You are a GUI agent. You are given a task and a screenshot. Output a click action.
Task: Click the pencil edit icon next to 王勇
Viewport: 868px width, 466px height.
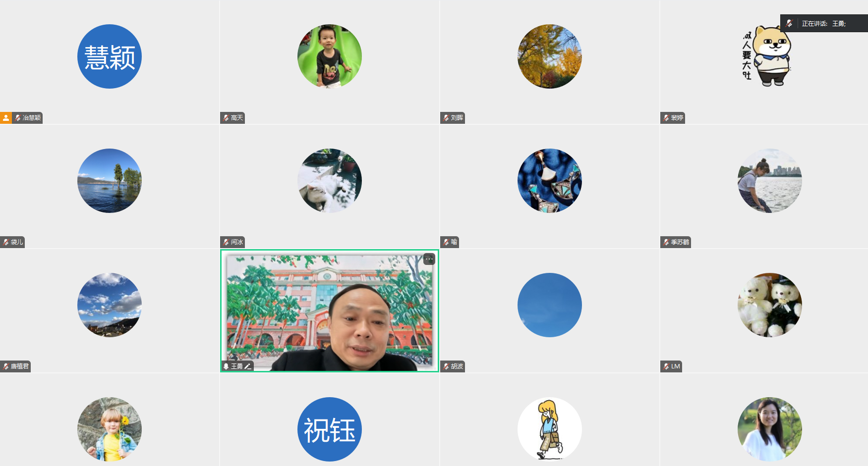pos(248,366)
